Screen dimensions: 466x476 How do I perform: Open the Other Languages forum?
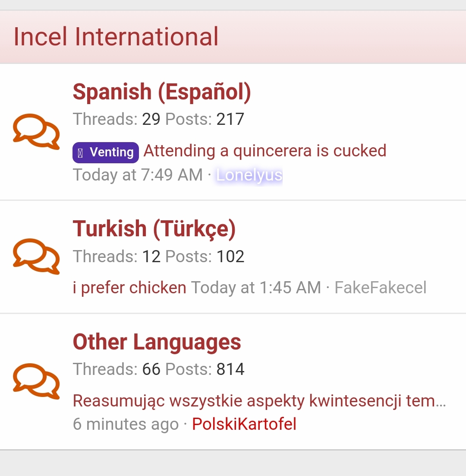coord(157,342)
